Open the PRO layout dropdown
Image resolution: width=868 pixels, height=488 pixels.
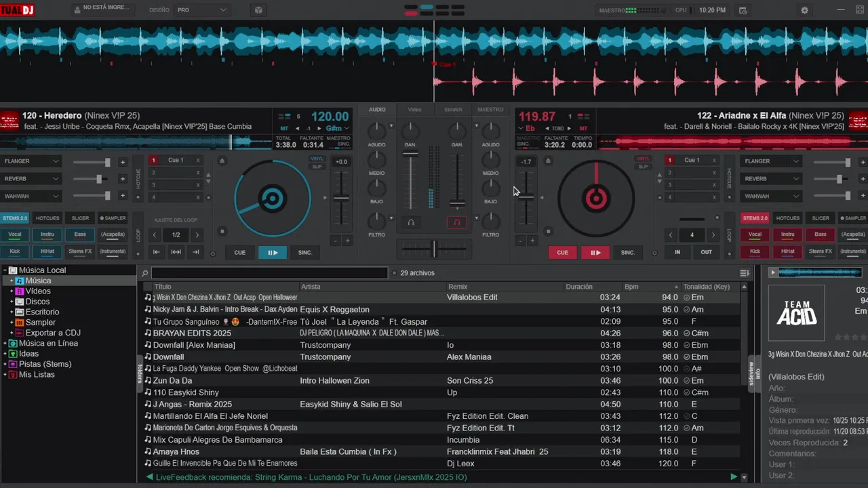click(201, 10)
